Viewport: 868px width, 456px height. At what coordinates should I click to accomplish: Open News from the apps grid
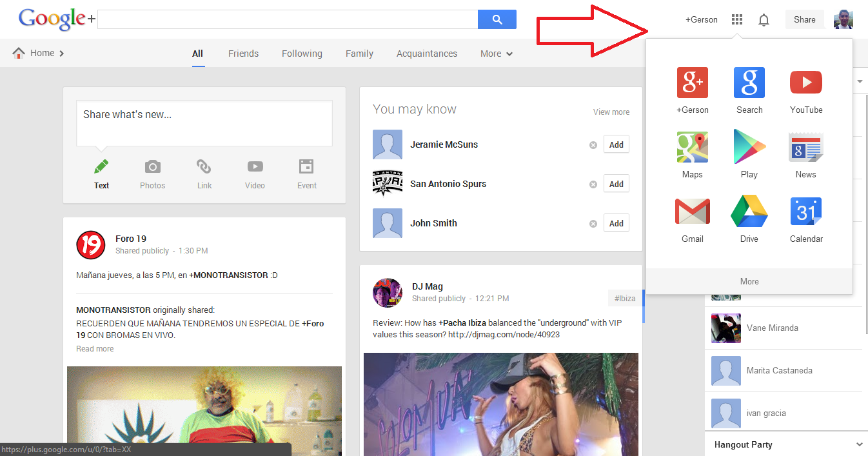tap(806, 147)
